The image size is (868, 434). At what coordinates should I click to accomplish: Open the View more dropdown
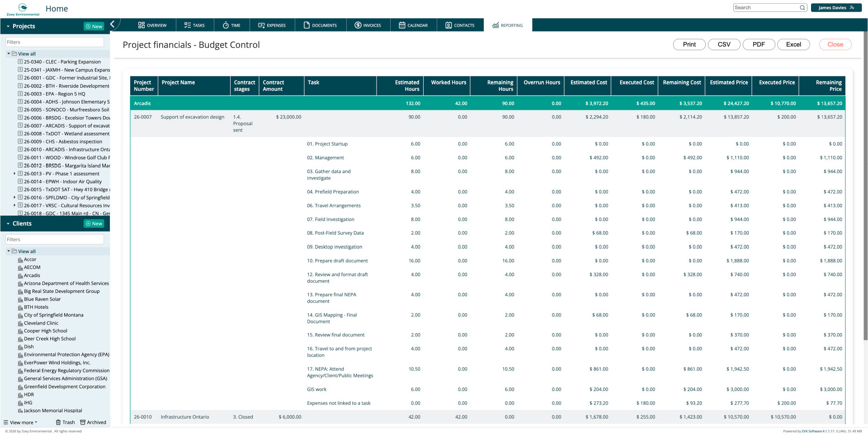click(20, 422)
